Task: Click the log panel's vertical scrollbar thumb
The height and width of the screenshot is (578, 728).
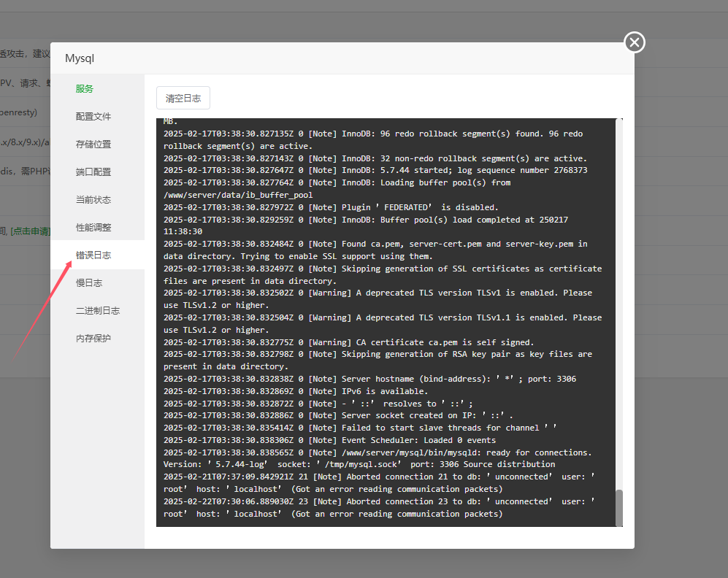Action: tap(619, 508)
